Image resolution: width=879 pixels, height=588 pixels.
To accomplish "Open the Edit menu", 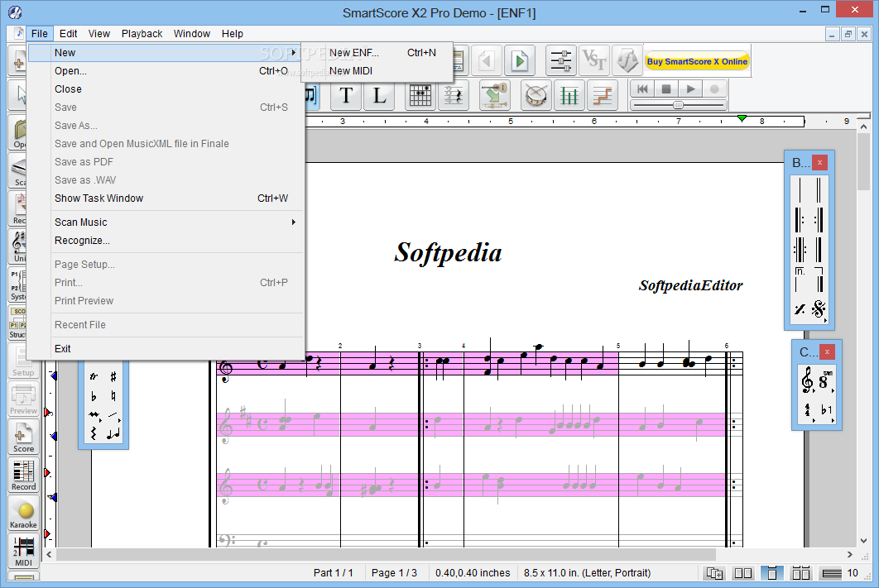I will pyautogui.click(x=69, y=34).
